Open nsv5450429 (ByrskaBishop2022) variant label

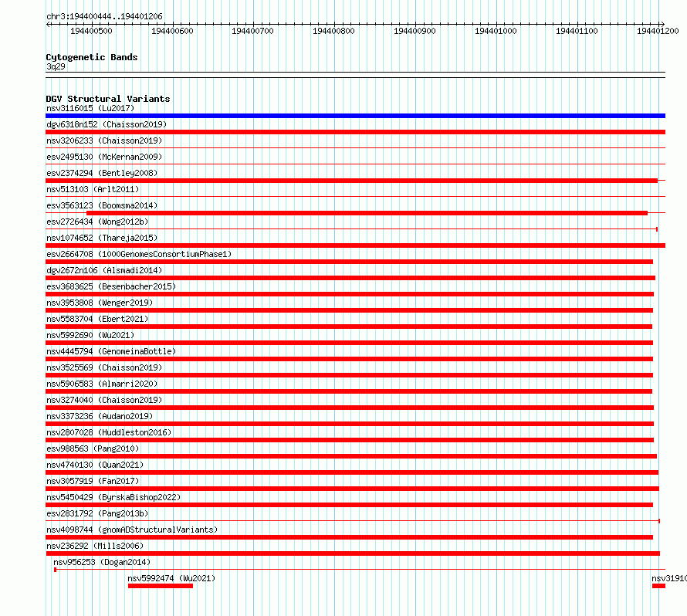[x=113, y=497]
